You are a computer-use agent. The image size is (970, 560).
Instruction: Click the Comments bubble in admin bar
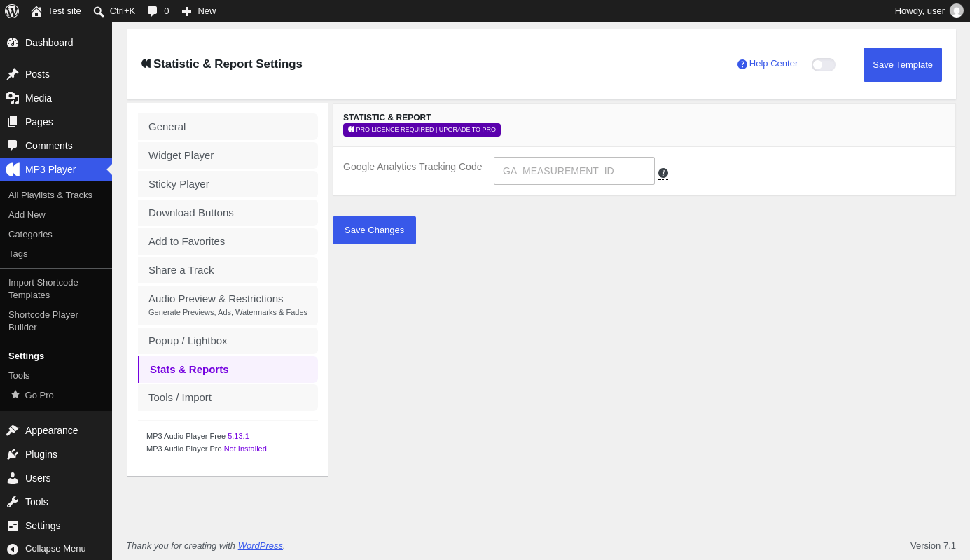point(158,11)
